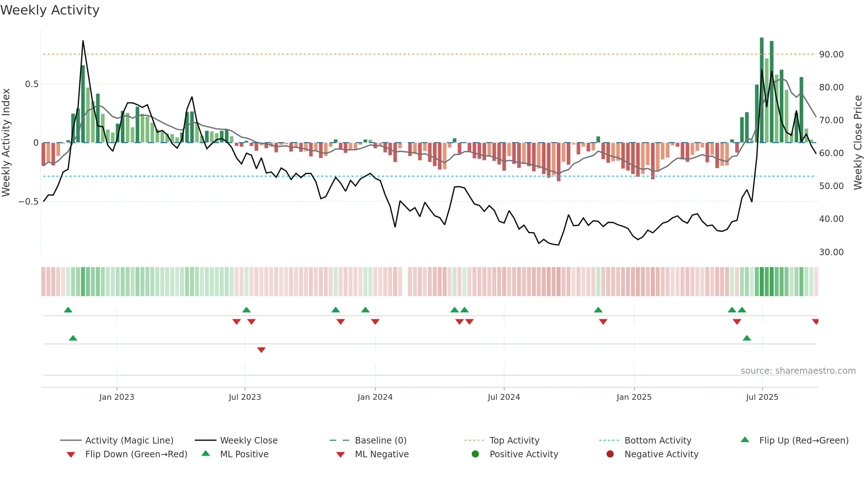Click the ML positive marker before Jan 2023
Viewport: 868px width, 488px height.
(x=73, y=338)
